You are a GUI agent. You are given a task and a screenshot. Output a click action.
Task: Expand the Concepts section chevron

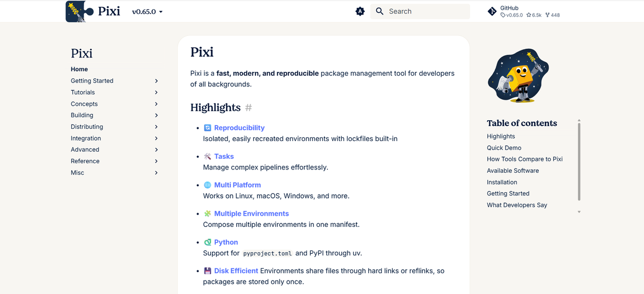[x=156, y=104]
